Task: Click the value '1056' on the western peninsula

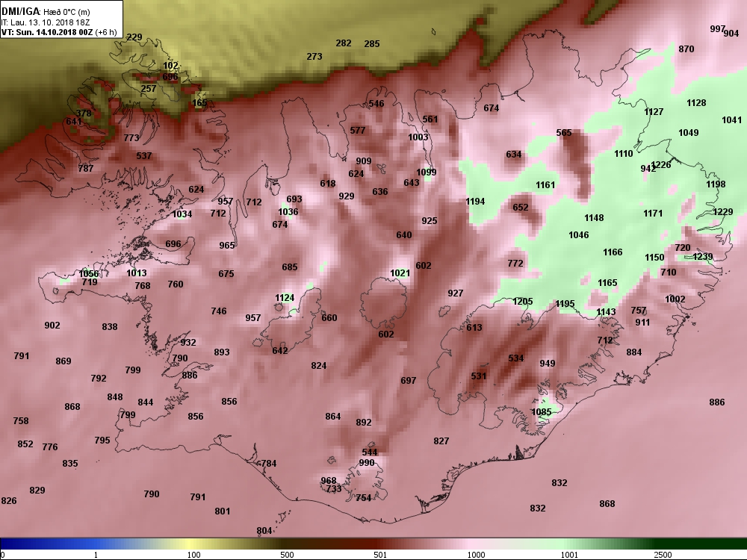Action: tap(89, 274)
